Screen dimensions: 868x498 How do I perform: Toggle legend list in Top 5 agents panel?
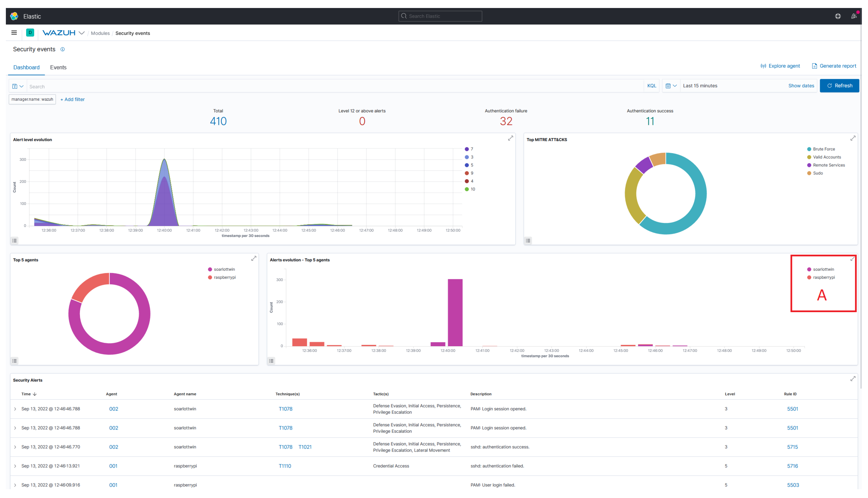coord(14,361)
